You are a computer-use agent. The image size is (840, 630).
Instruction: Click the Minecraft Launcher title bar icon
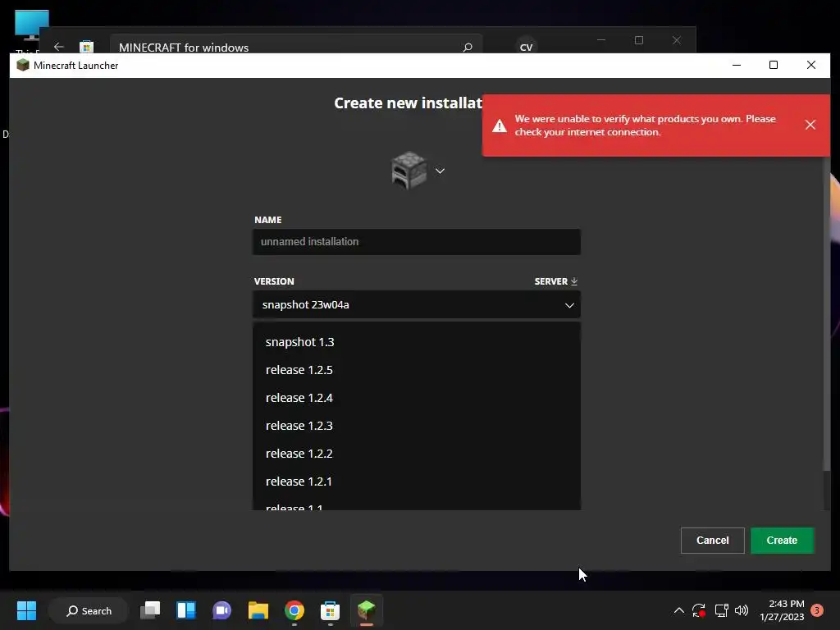coord(22,66)
